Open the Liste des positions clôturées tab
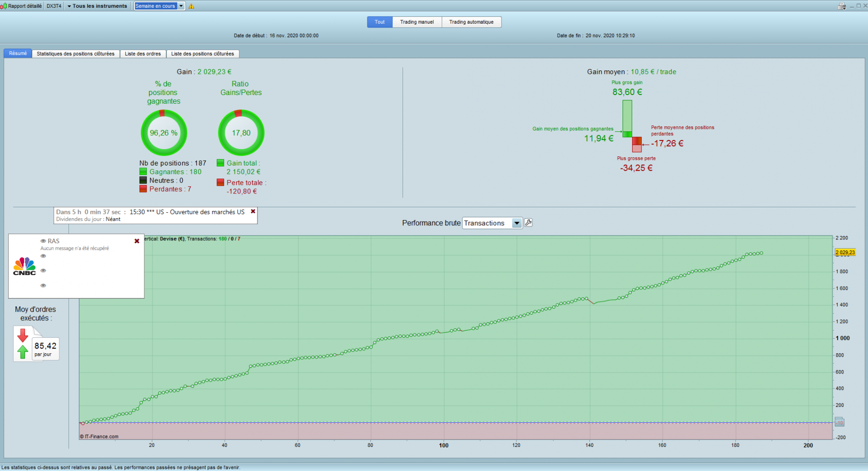The height and width of the screenshot is (471, 868). (203, 54)
